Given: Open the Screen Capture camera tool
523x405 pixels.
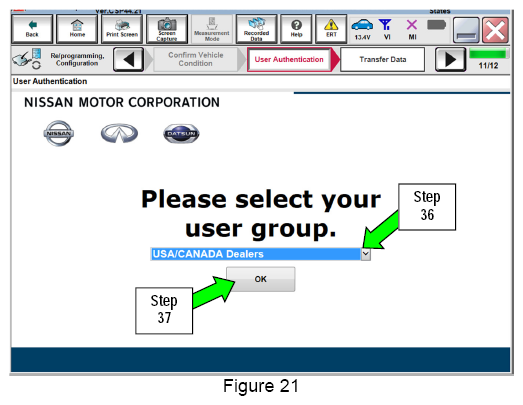Looking at the screenshot, I should [x=167, y=29].
